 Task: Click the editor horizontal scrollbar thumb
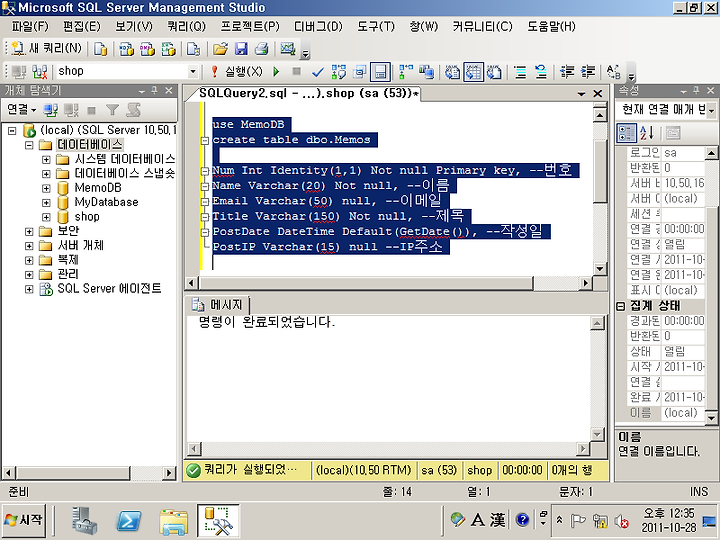(x=366, y=283)
